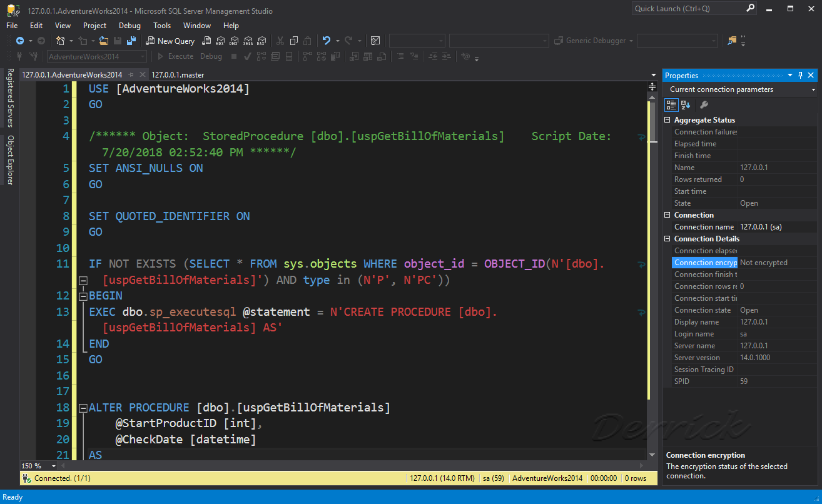Expand the Connection Details properties section

[x=666, y=238]
